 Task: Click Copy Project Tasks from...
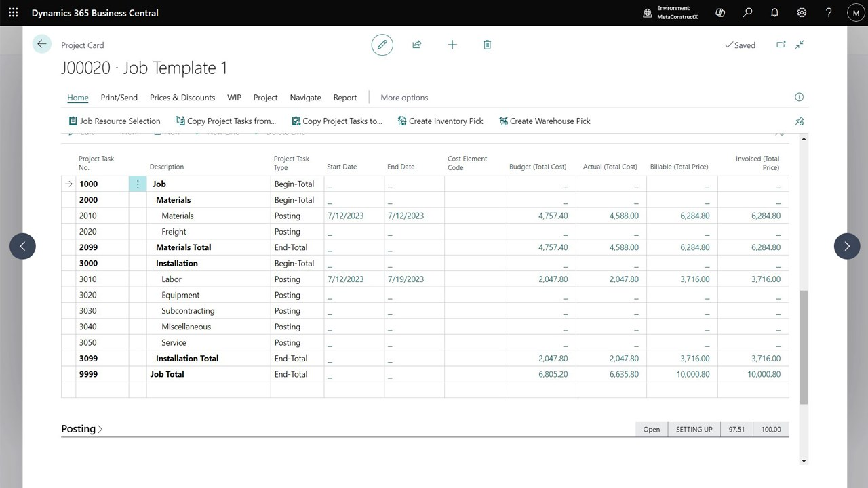[225, 121]
